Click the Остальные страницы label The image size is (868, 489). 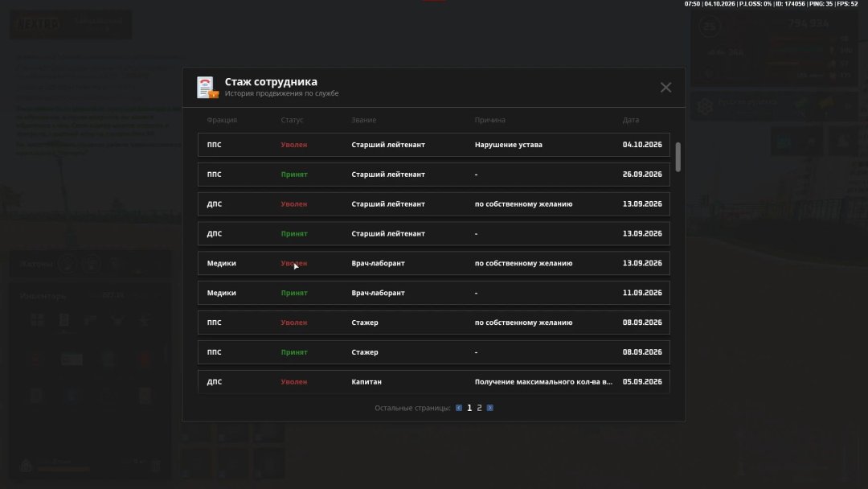pyautogui.click(x=412, y=408)
